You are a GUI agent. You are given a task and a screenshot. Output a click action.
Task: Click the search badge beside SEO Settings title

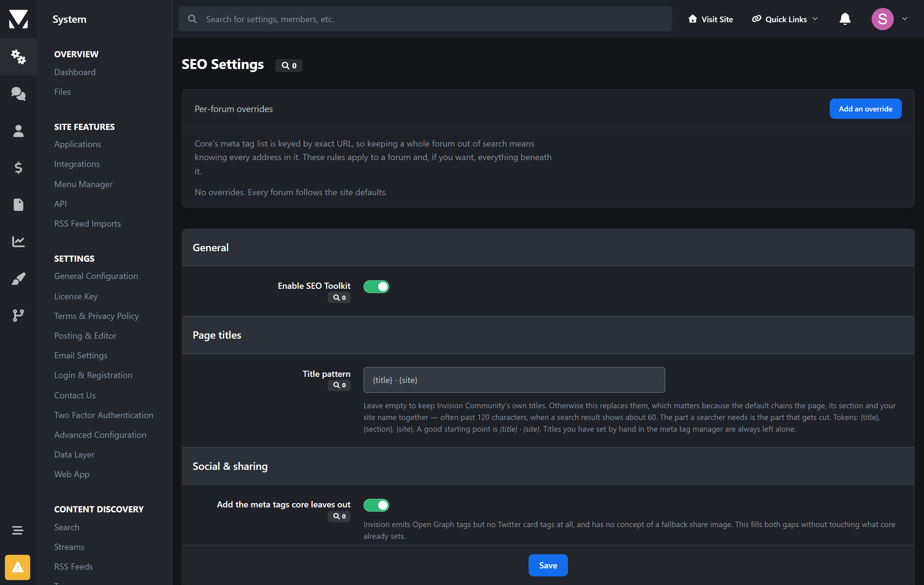click(289, 66)
